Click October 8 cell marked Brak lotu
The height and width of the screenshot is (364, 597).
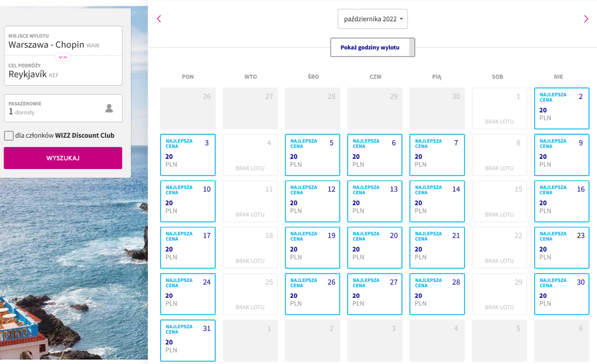[499, 155]
